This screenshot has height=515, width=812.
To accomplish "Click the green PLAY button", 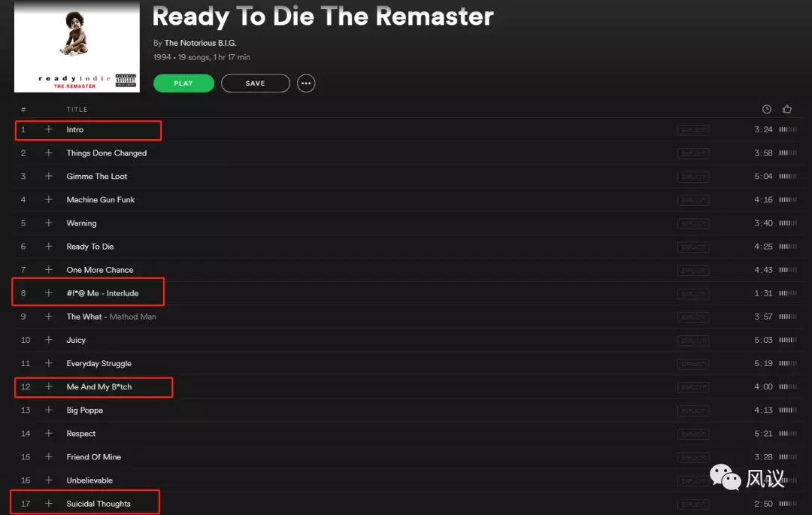I will (x=183, y=83).
